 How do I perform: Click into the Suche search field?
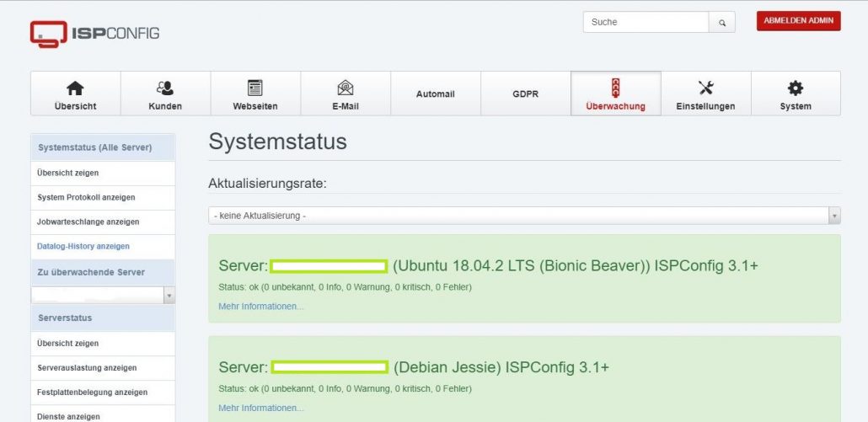coord(645,23)
